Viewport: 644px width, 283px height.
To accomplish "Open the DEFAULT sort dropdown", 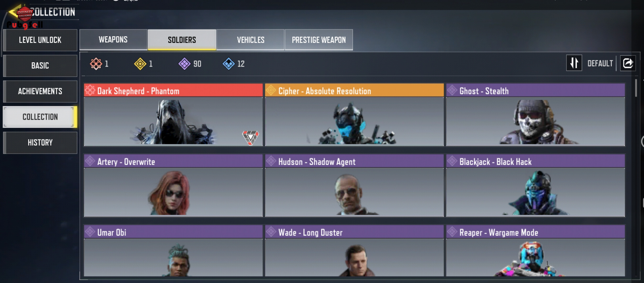I will pos(600,63).
